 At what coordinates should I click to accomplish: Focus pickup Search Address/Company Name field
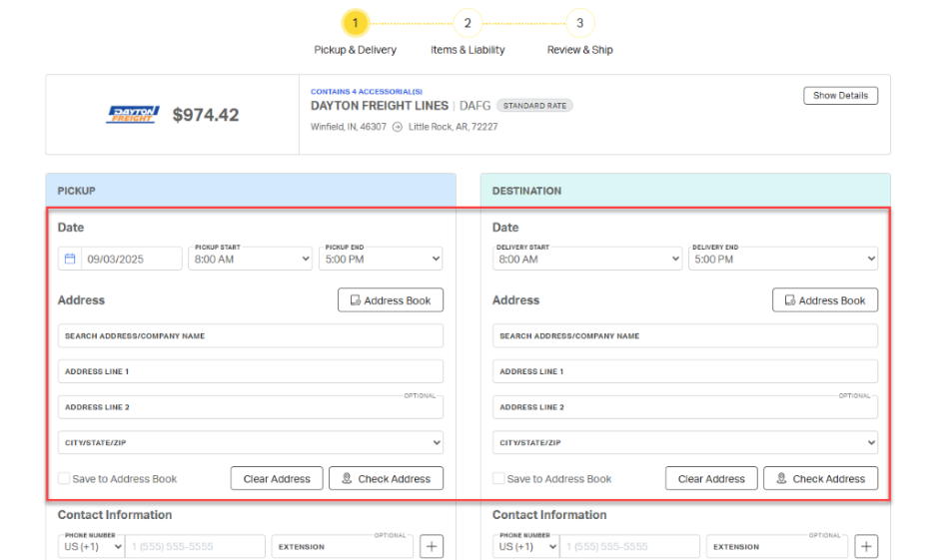pyautogui.click(x=251, y=336)
